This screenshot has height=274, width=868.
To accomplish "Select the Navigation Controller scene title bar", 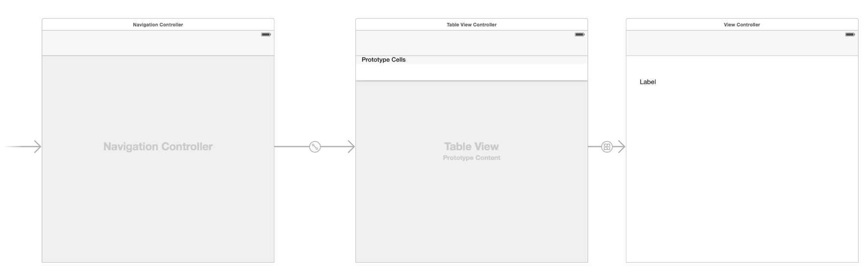I will click(158, 24).
